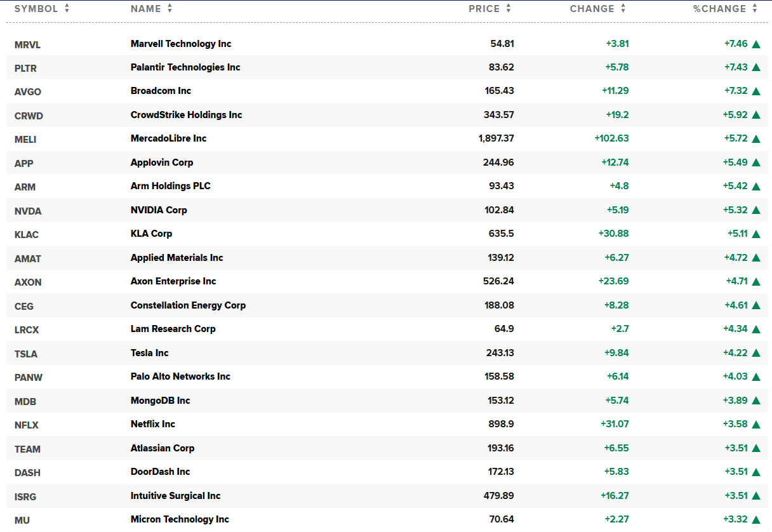
Task: Open the AXON ticker symbol
Action: [28, 283]
